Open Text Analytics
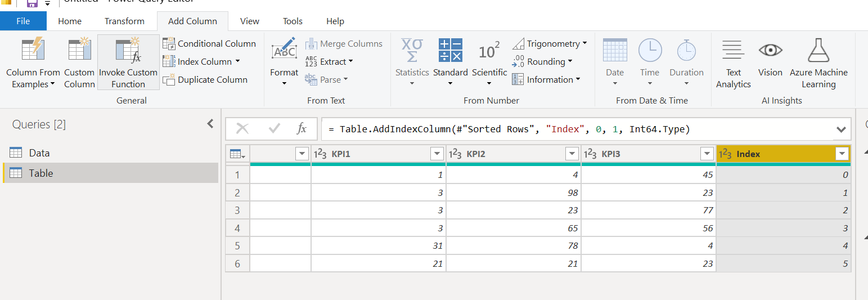 [733, 62]
